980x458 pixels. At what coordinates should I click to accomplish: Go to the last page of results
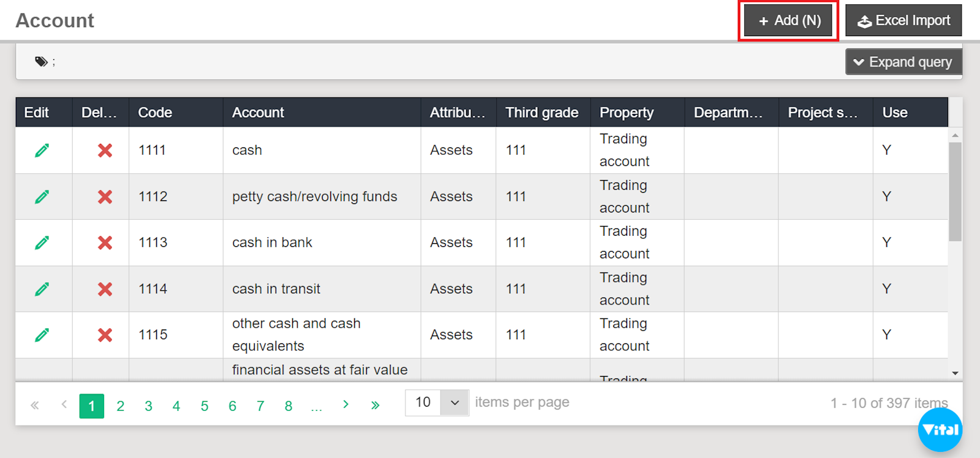[x=375, y=405]
